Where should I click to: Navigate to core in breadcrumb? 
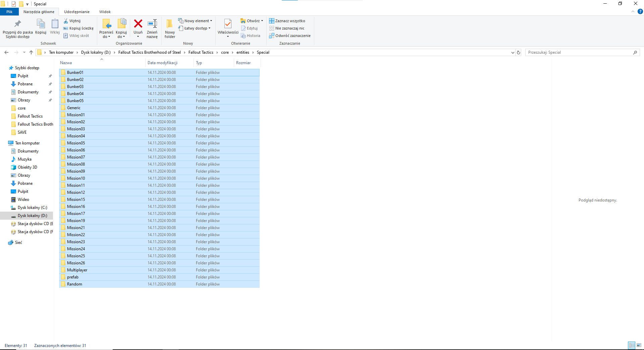click(x=225, y=52)
